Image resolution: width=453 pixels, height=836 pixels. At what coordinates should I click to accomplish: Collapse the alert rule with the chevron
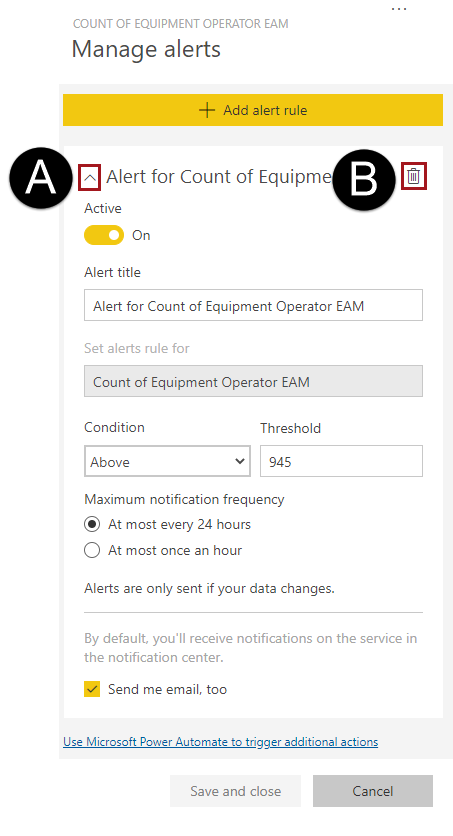[90, 178]
